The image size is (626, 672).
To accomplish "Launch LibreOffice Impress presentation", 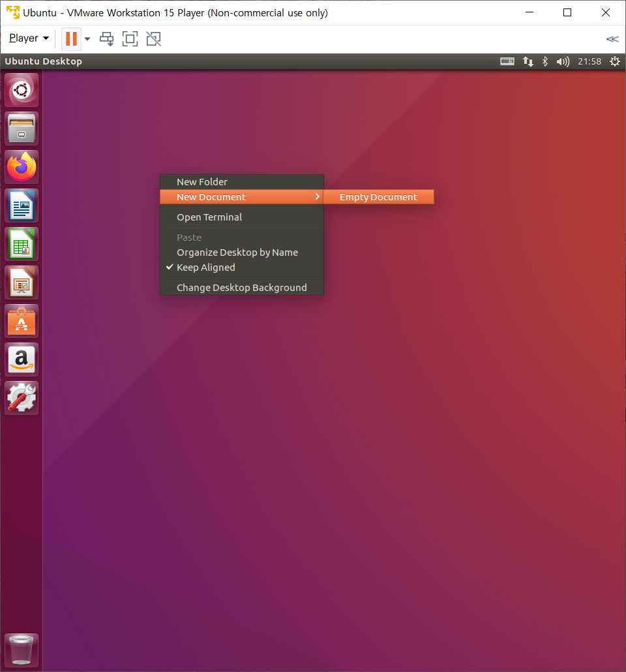I will pyautogui.click(x=22, y=283).
